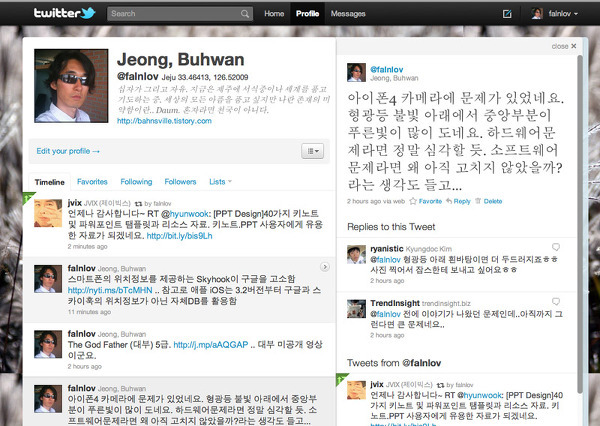Click reply bubble icon on ryanistic reply

click(556, 247)
